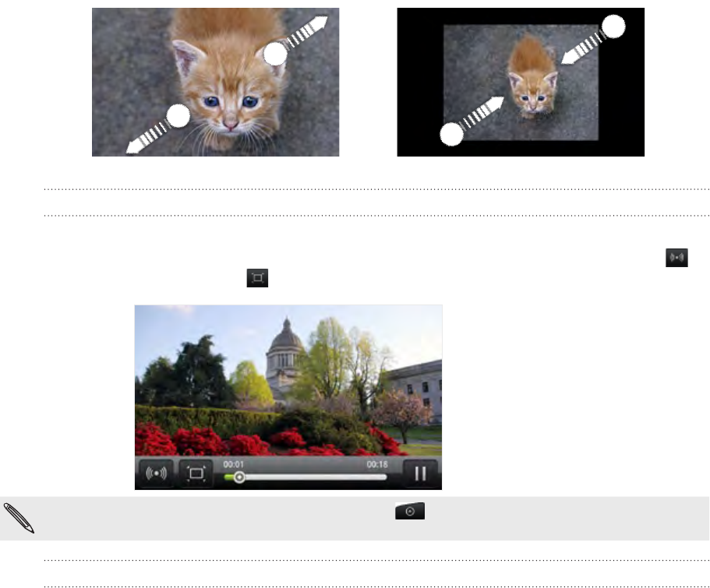
Task: Select the zoomed-in kitten illustration
Action: click(216, 82)
